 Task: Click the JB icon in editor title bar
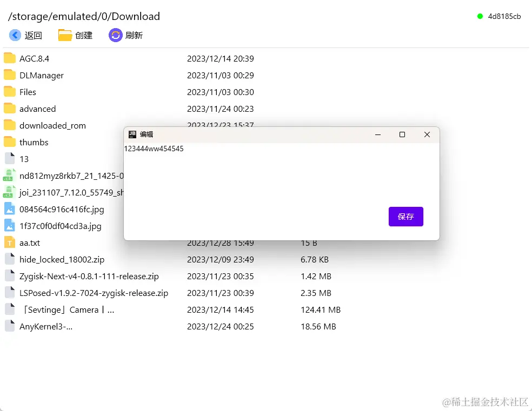point(132,134)
